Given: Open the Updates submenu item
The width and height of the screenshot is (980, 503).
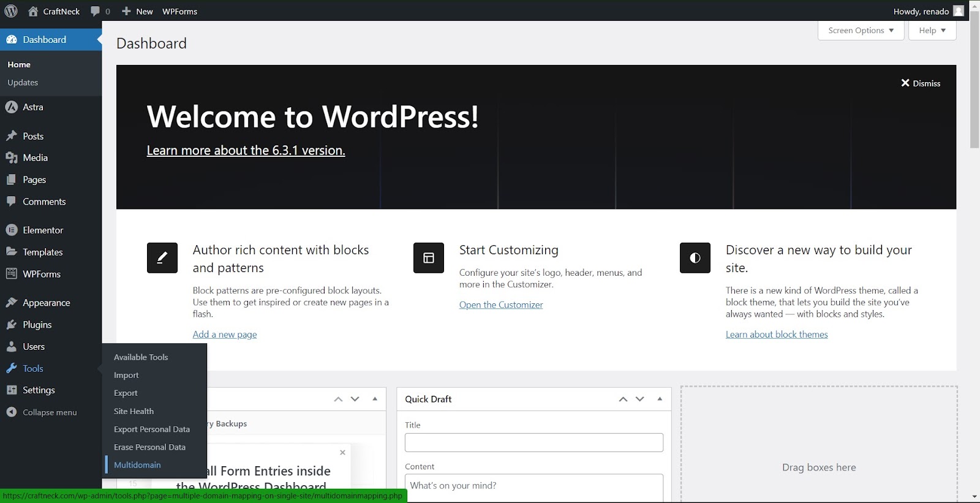Looking at the screenshot, I should 23,82.
